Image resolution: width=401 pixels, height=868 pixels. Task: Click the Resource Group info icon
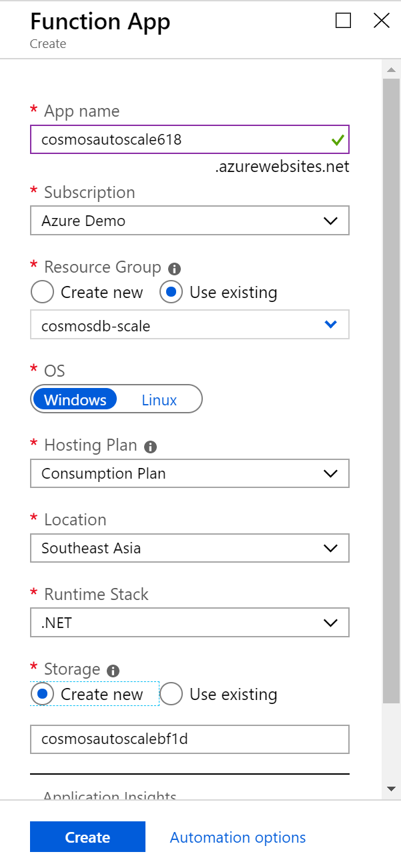click(175, 269)
